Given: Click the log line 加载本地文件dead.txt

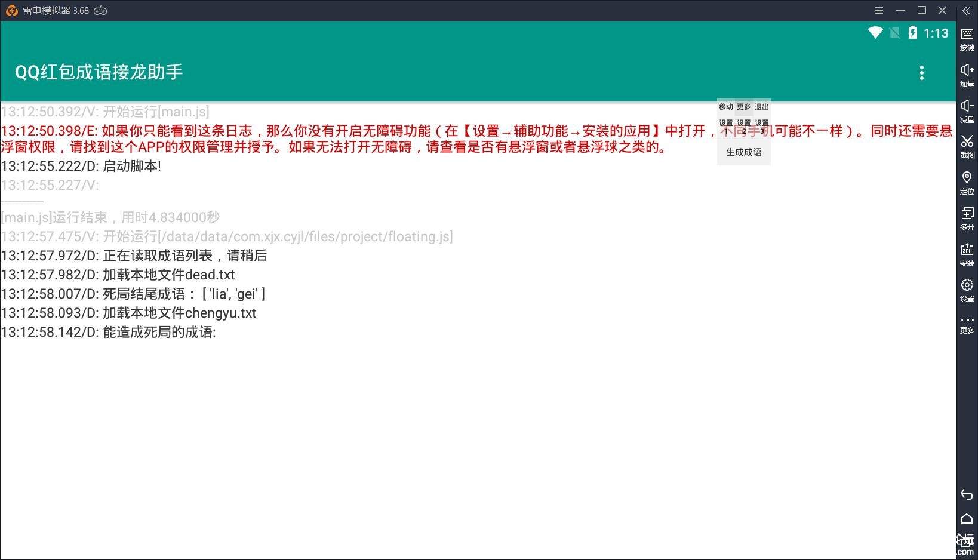Looking at the screenshot, I should click(118, 275).
